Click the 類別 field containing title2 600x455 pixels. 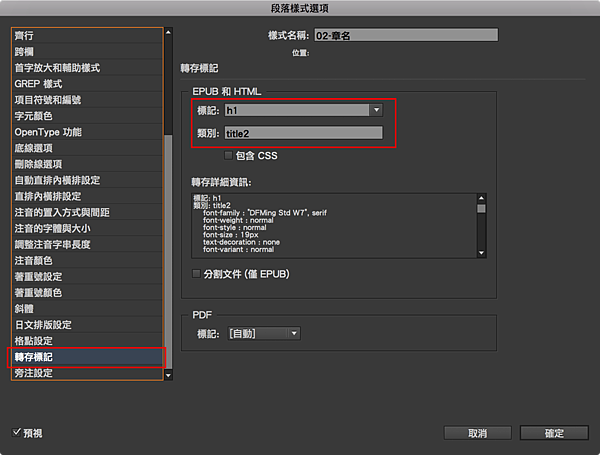[x=303, y=133]
